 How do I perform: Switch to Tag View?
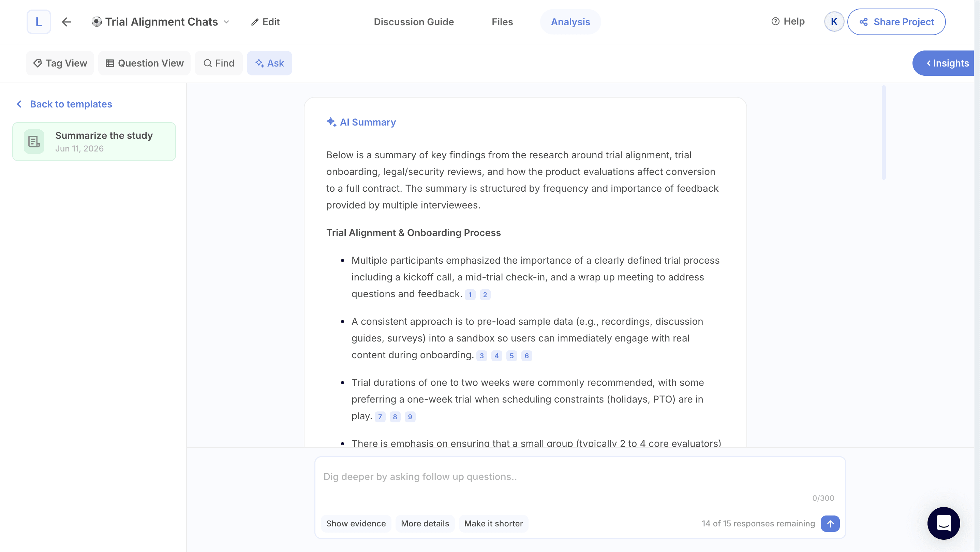pos(60,63)
